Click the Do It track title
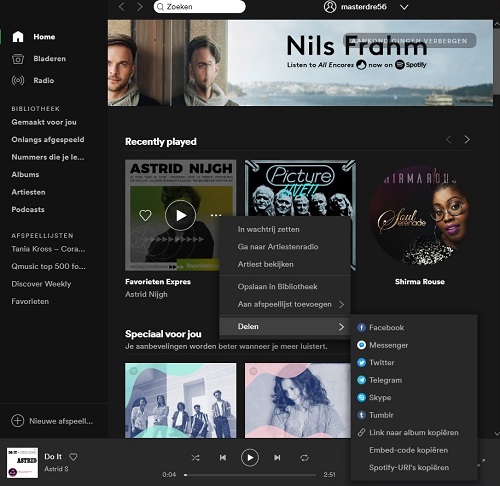500x486 pixels. tap(53, 457)
